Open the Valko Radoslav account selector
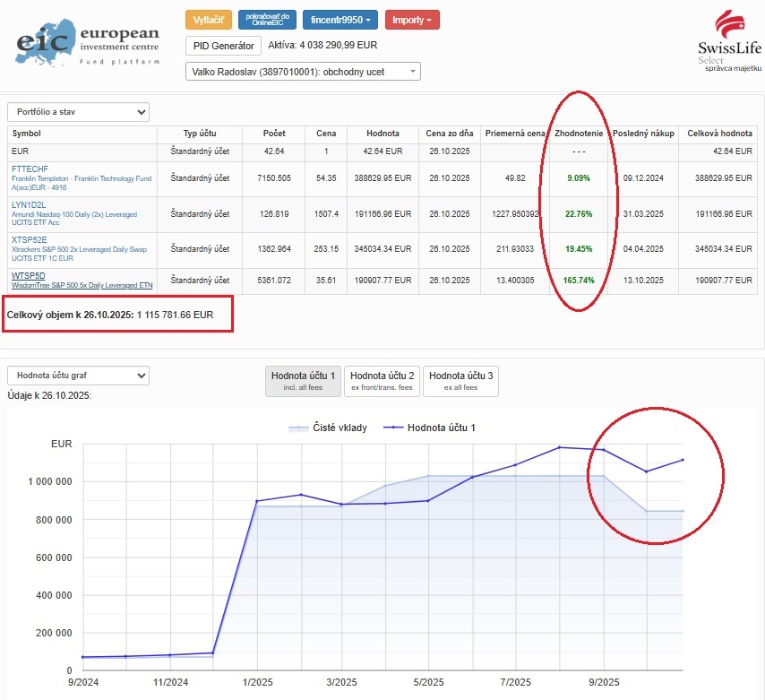Viewport: 765px width, 700px height. click(x=303, y=72)
